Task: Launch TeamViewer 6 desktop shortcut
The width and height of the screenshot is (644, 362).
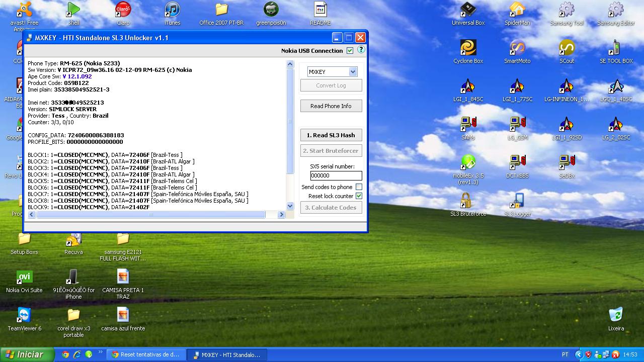Action: (24, 319)
